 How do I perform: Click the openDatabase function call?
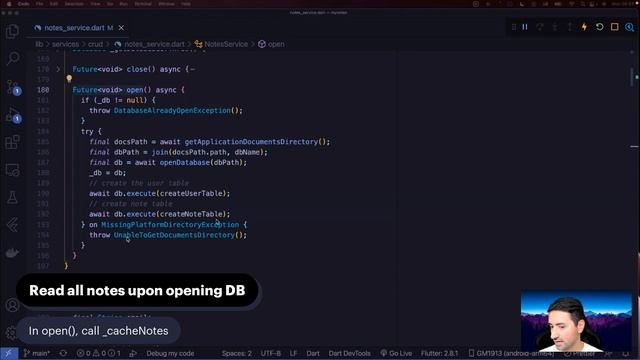click(x=184, y=162)
